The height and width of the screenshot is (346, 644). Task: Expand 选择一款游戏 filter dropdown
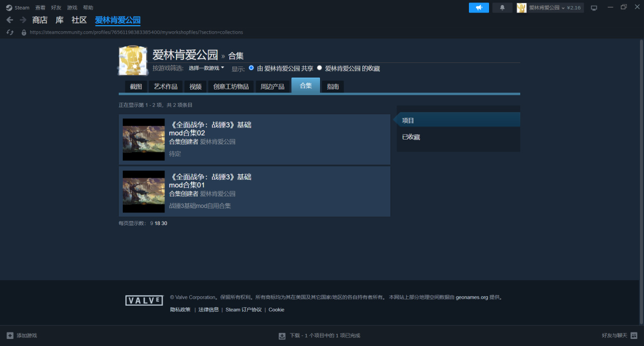[206, 68]
